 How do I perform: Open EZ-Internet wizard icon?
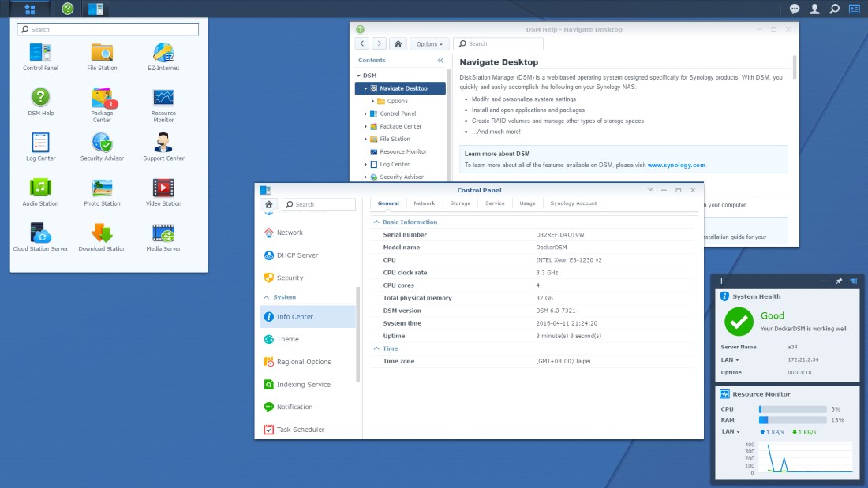coord(163,57)
